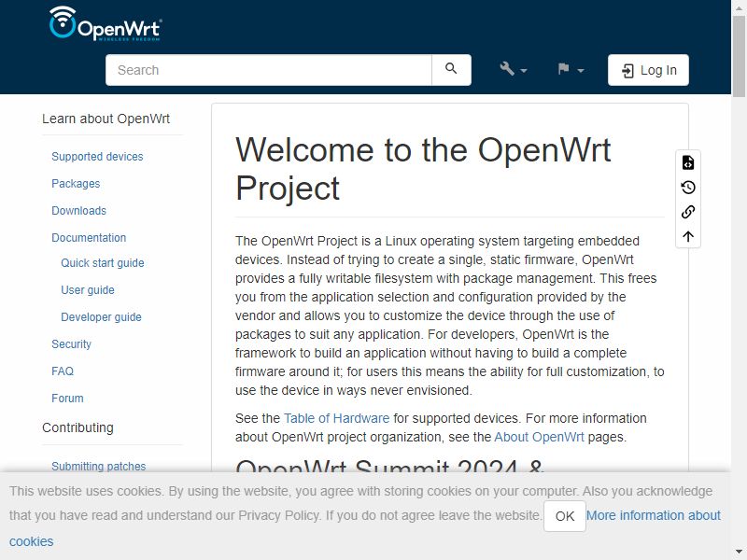Viewport: 747px width, 560px height.
Task: Open the User guide link
Action: (88, 290)
